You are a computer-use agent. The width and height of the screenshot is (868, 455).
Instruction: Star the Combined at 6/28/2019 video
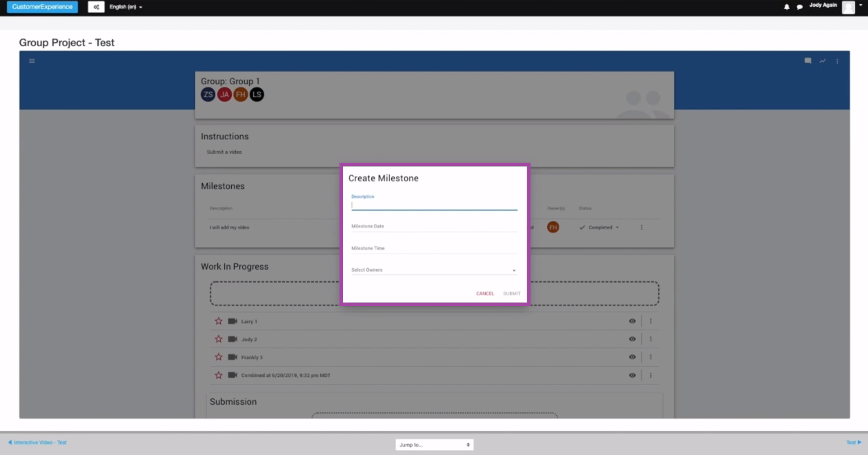(x=219, y=375)
